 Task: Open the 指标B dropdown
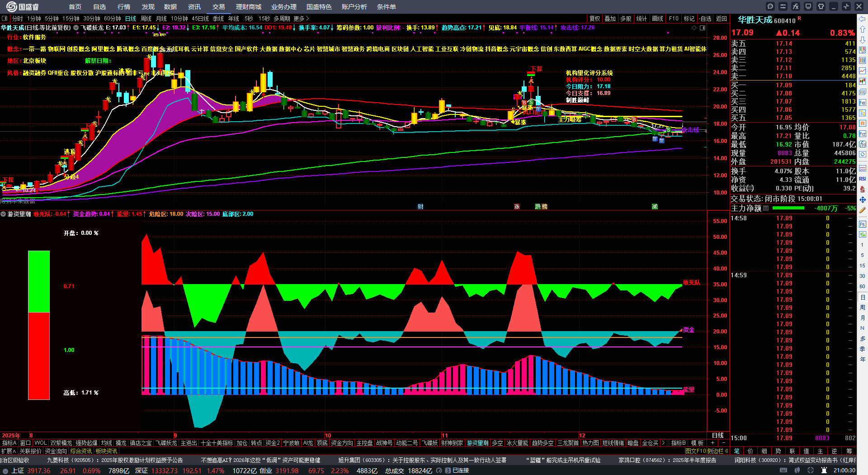tap(679, 443)
